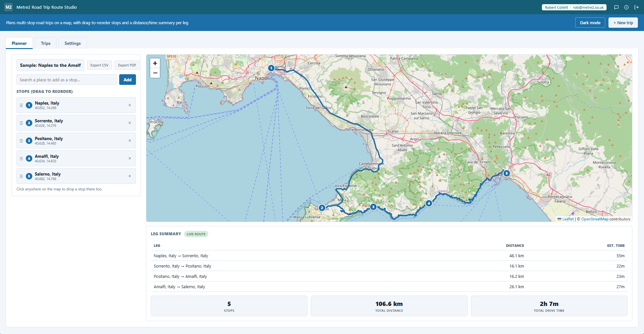Remove the Amalfi, Italy stop
Screen dimensions: 644x334
click(x=130, y=158)
